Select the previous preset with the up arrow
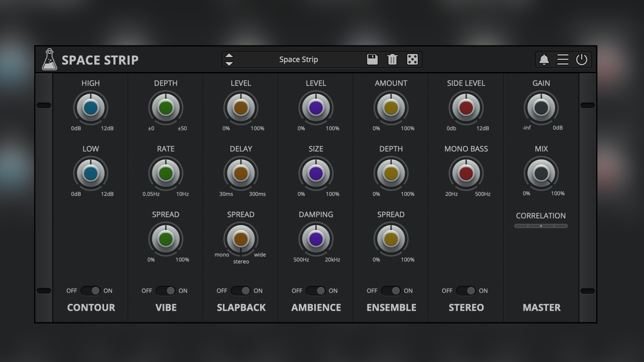 (229, 55)
